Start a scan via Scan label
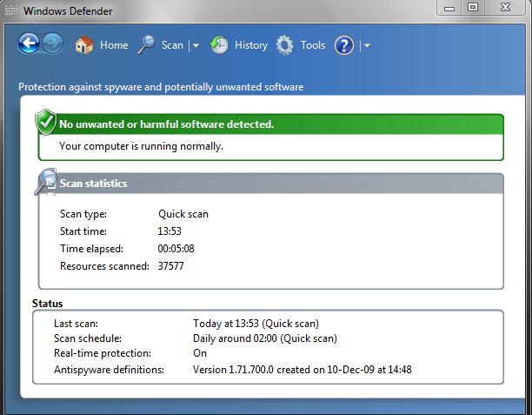The image size is (532, 415). pyautogui.click(x=172, y=45)
